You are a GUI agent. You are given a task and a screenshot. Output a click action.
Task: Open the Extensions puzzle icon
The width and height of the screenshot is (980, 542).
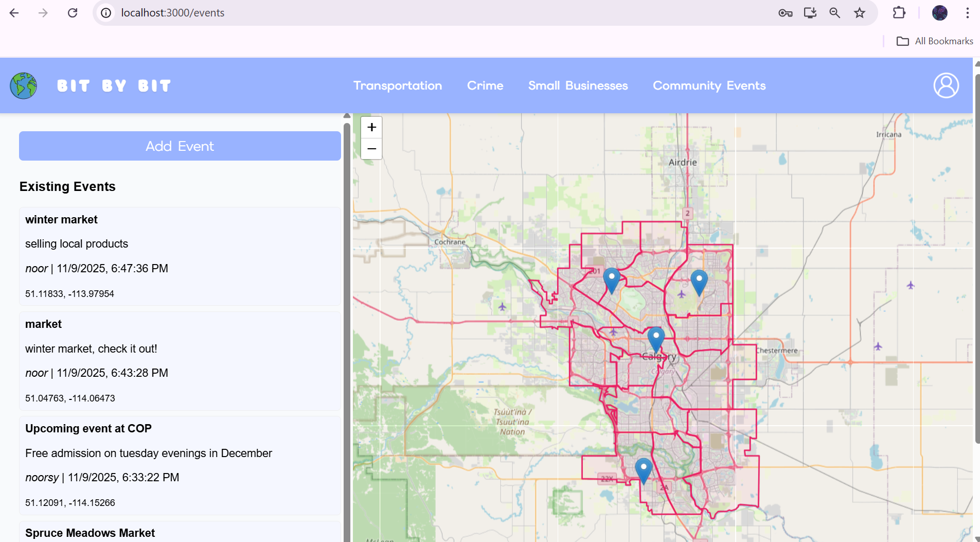(899, 13)
